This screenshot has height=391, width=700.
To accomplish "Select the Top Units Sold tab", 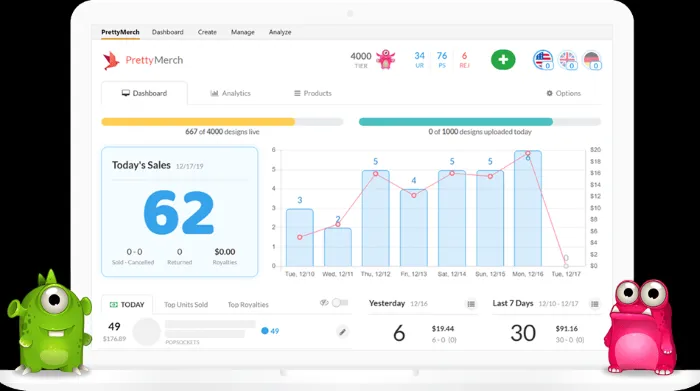I will pyautogui.click(x=186, y=305).
